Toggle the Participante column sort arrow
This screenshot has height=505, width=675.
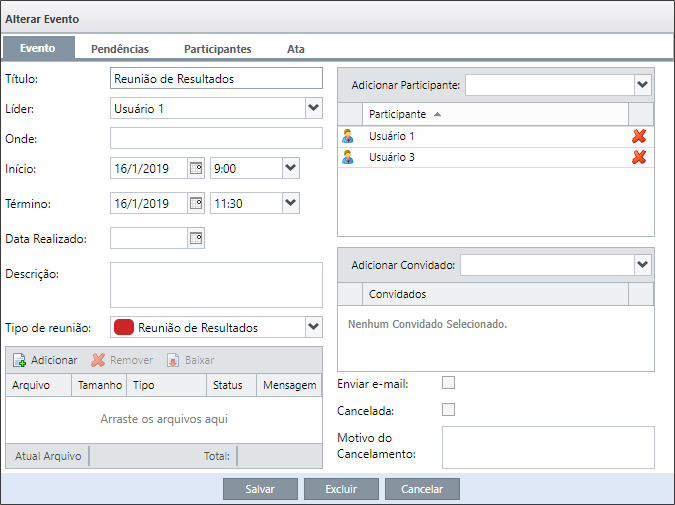pos(437,114)
